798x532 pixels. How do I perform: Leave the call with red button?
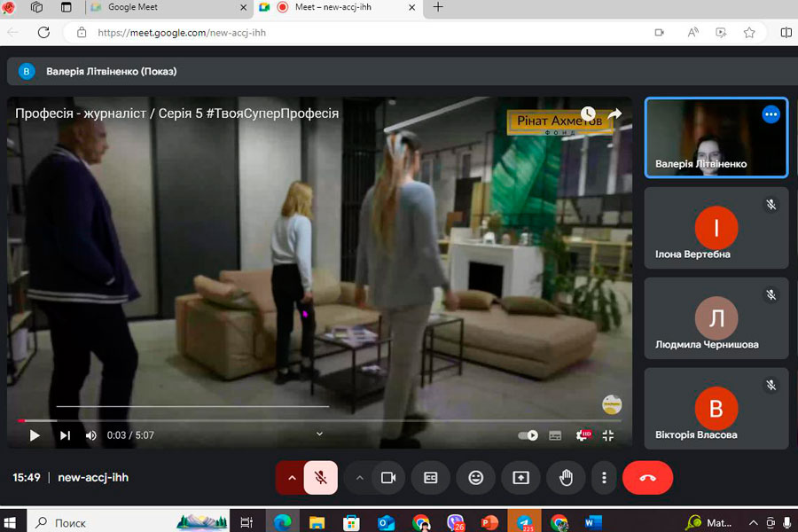[647, 478]
